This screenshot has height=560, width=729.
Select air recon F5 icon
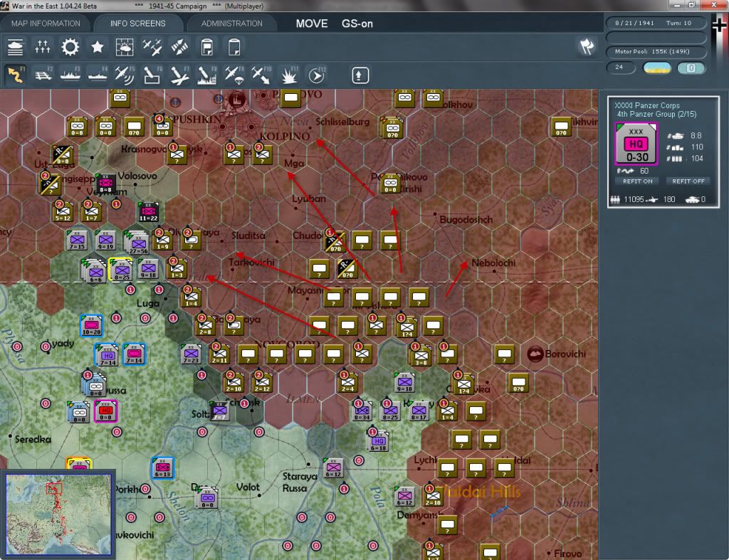tap(125, 75)
